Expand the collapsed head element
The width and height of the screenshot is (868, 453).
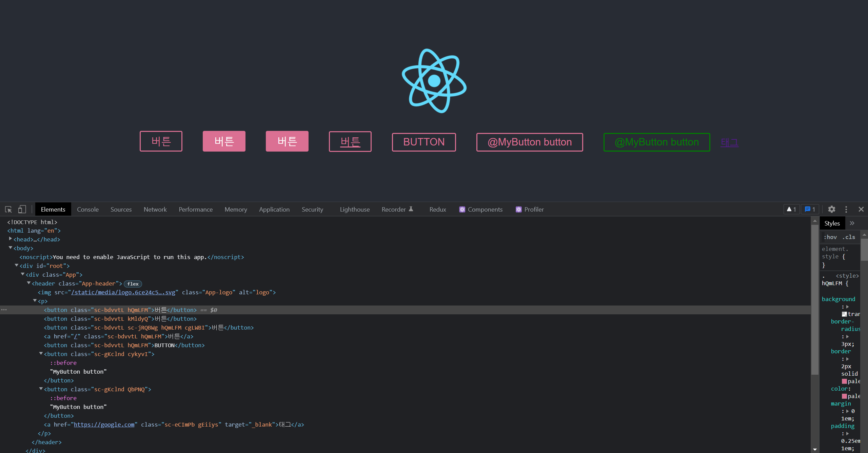click(11, 239)
